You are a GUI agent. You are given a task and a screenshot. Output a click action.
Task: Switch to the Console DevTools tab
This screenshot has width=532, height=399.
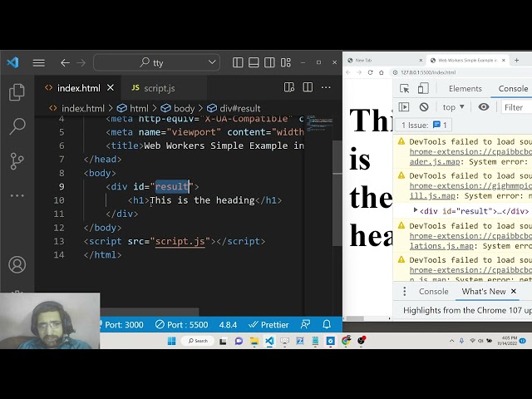513,89
